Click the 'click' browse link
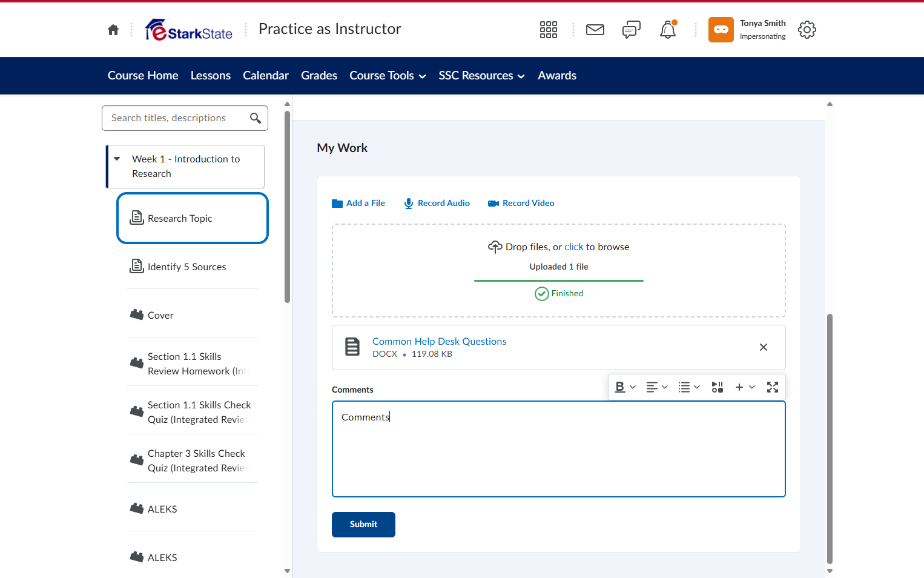This screenshot has width=924, height=578. pos(574,247)
